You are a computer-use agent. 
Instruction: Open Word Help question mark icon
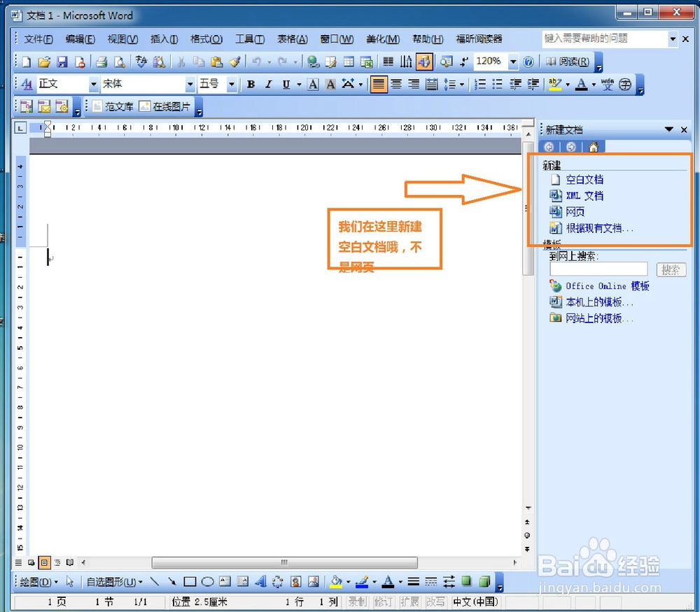tap(528, 62)
